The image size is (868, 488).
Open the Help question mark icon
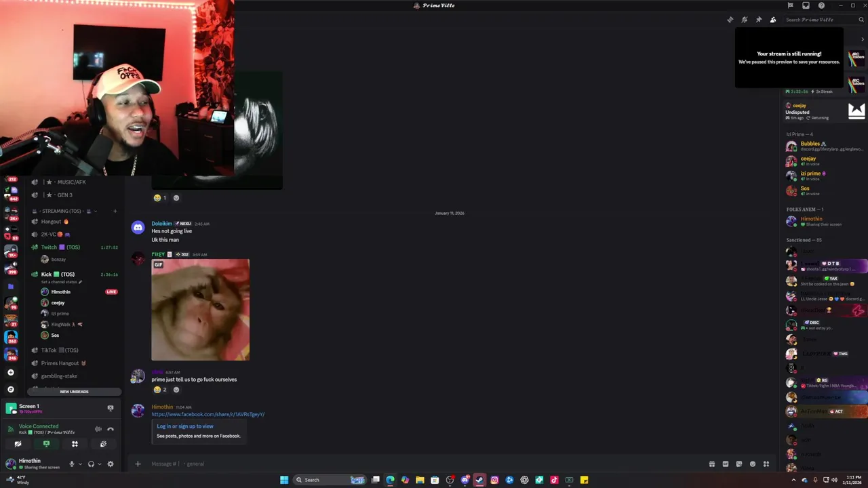[821, 5]
